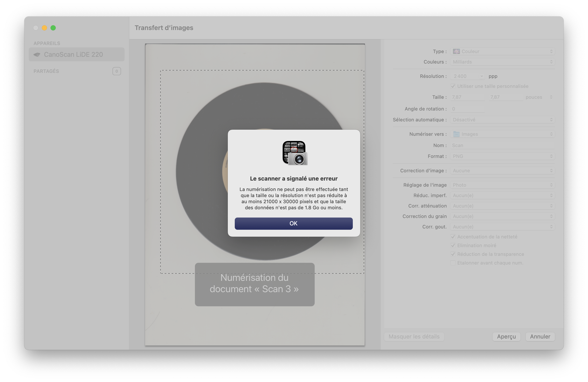Click the color icon in Type dropdown
The width and height of the screenshot is (588, 382).
point(456,51)
